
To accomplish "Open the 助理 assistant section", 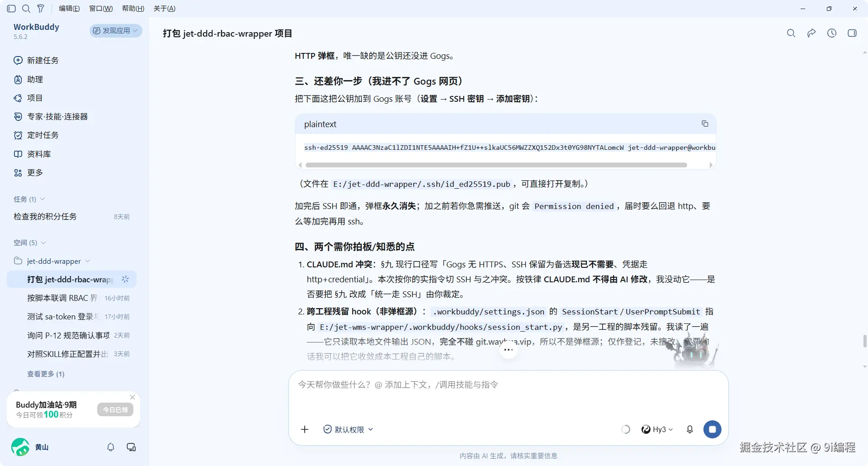I will [28, 80].
